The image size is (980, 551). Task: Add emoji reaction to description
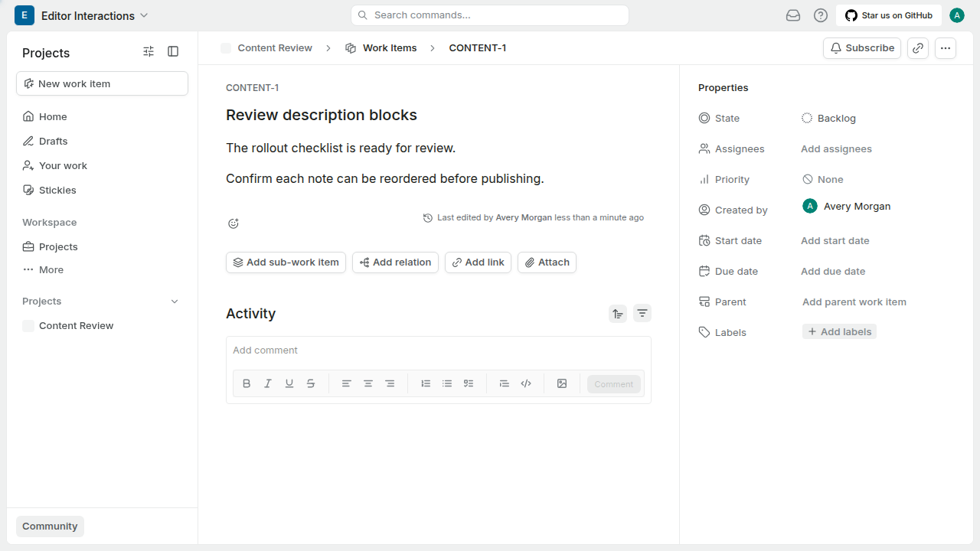(234, 223)
